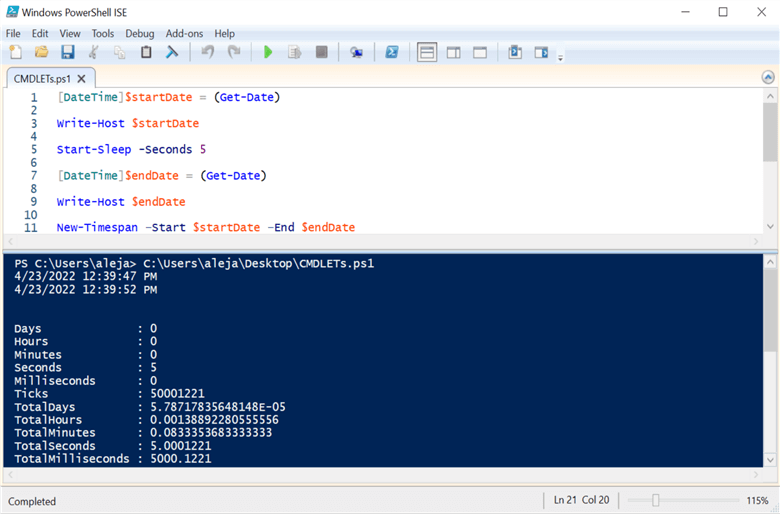Click $startDate variable on line 1

click(159, 97)
